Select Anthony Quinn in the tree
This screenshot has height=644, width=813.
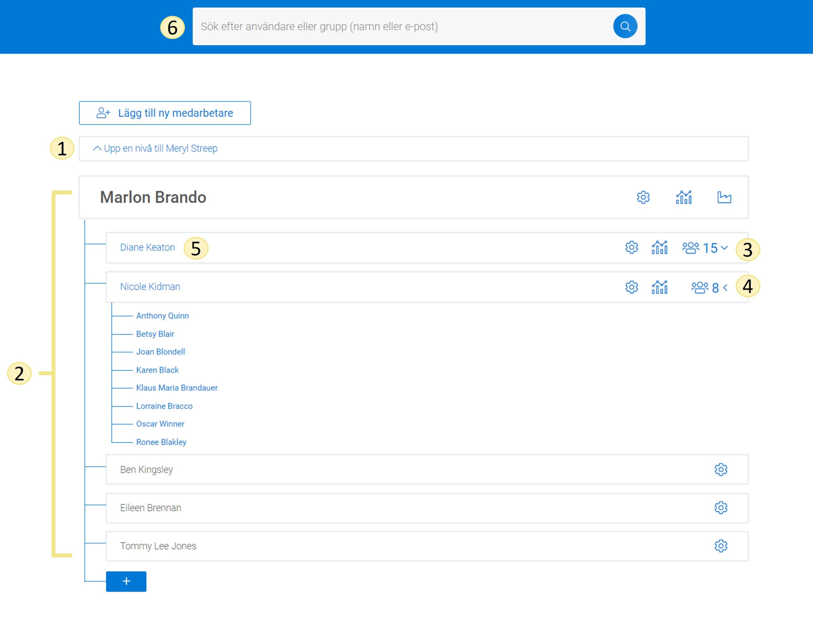click(162, 316)
